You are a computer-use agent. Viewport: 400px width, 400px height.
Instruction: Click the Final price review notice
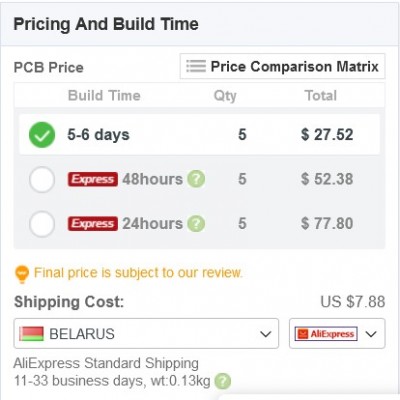click(138, 273)
